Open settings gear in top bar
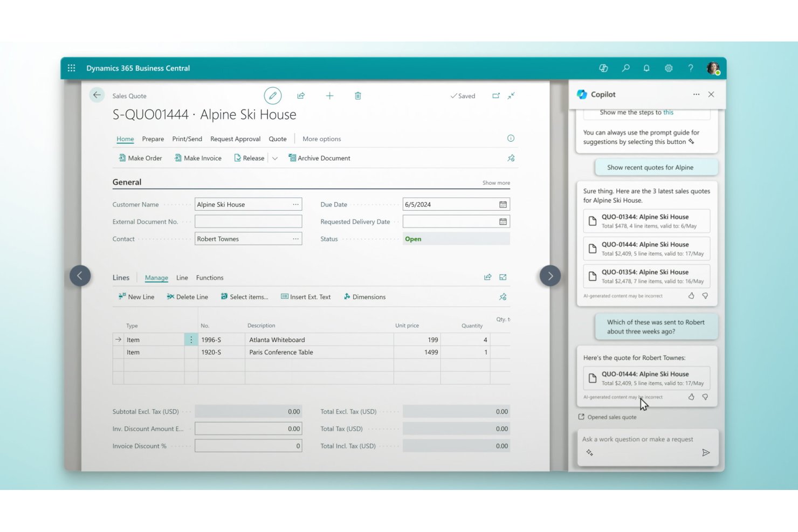This screenshot has height=532, width=798. coord(669,68)
